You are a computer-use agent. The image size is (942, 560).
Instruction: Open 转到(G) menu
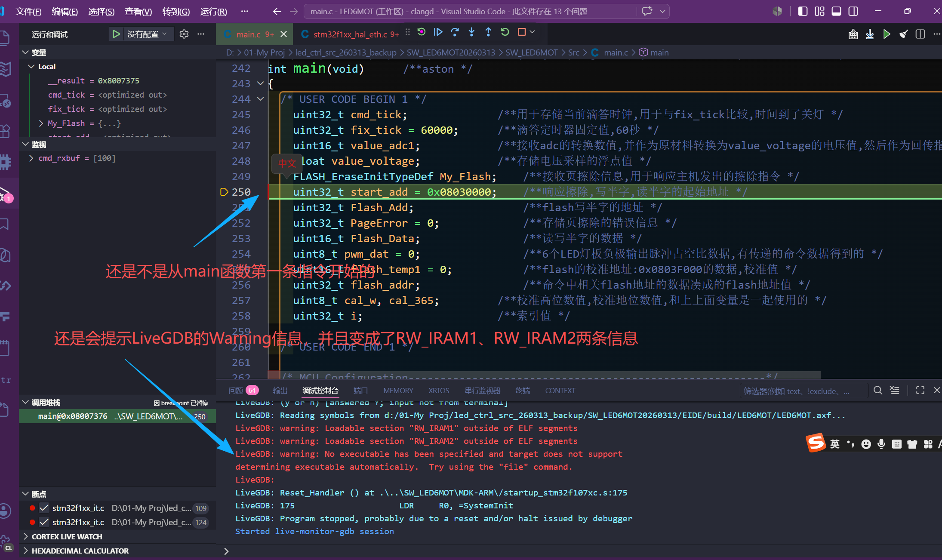tap(176, 12)
